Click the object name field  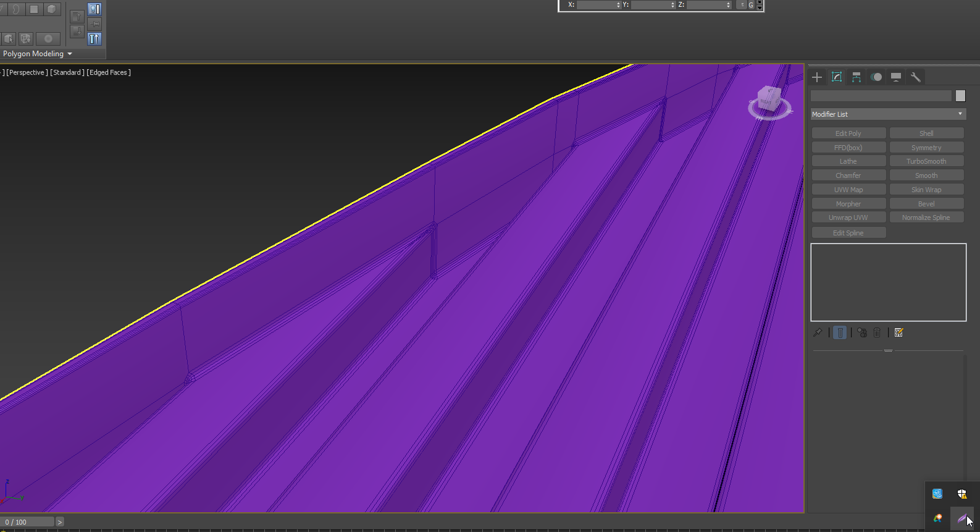[x=881, y=96]
